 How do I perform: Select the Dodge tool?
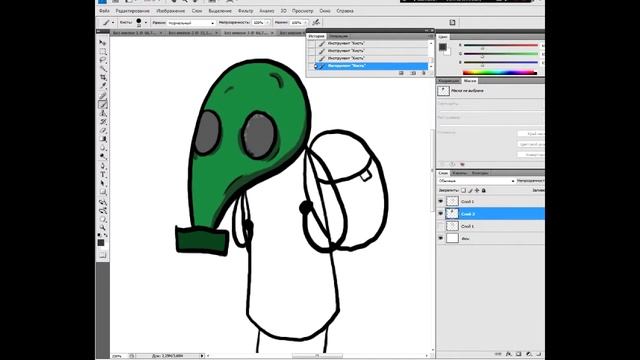(x=102, y=156)
